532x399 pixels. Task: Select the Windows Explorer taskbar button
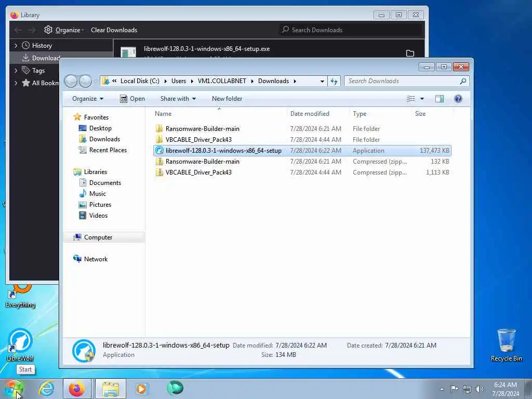tap(111, 389)
